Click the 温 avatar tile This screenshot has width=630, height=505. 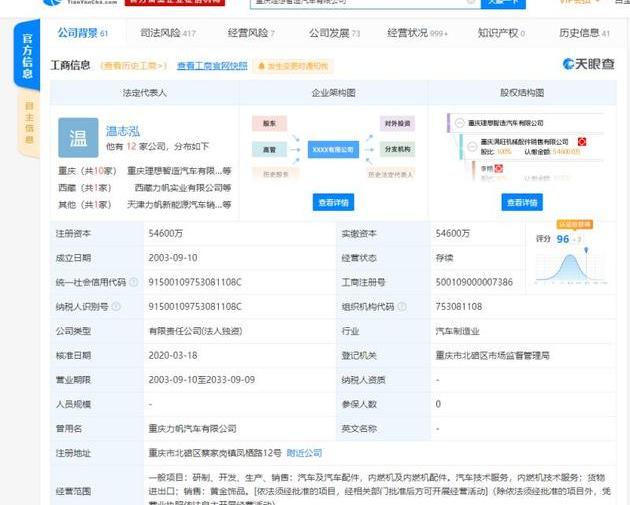pyautogui.click(x=78, y=137)
